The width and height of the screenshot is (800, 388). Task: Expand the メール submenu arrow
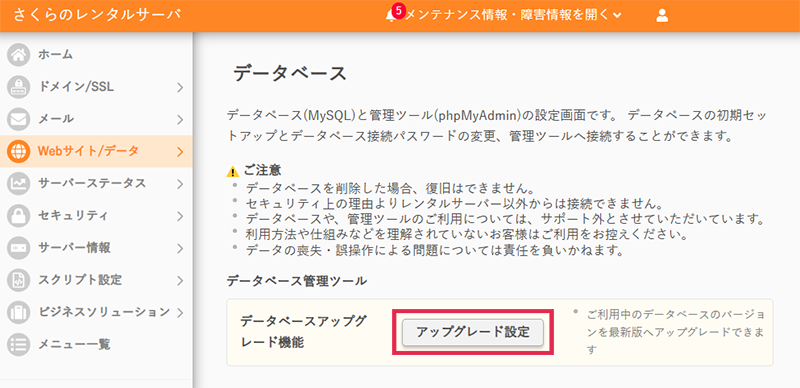180,120
